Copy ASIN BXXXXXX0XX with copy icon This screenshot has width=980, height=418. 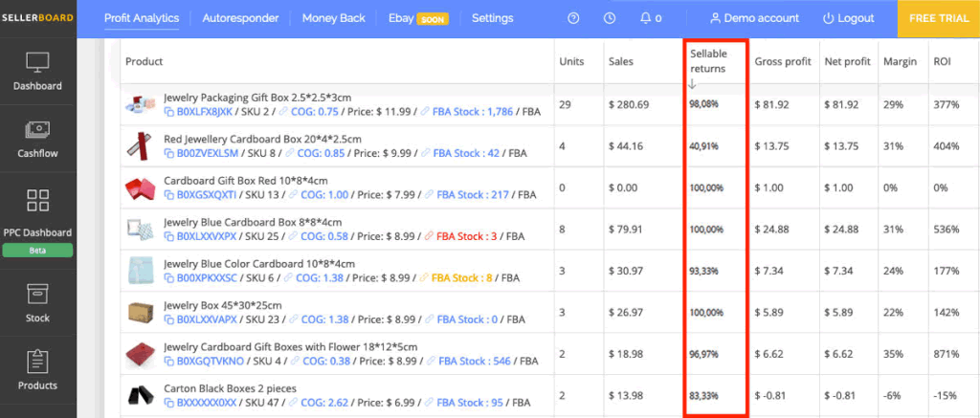tap(168, 403)
